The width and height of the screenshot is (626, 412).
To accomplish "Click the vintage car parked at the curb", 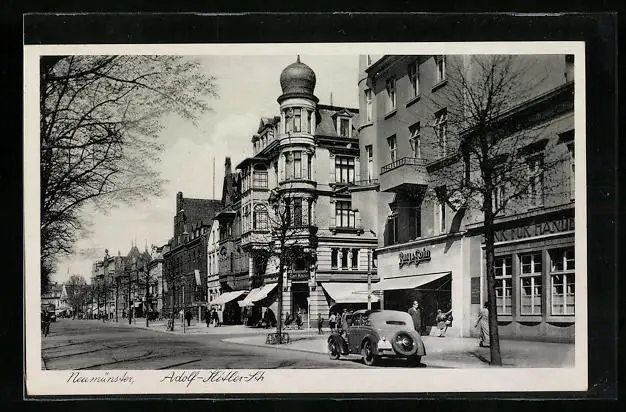I will click(x=376, y=336).
